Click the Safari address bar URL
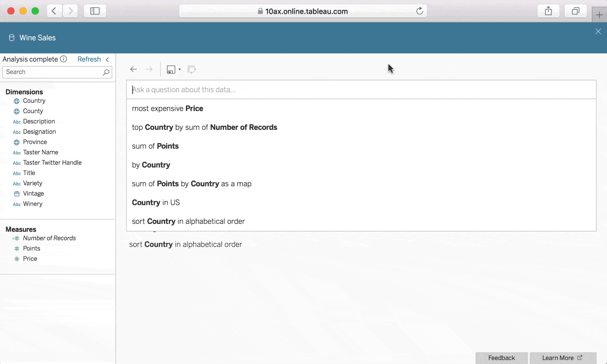 tap(306, 11)
